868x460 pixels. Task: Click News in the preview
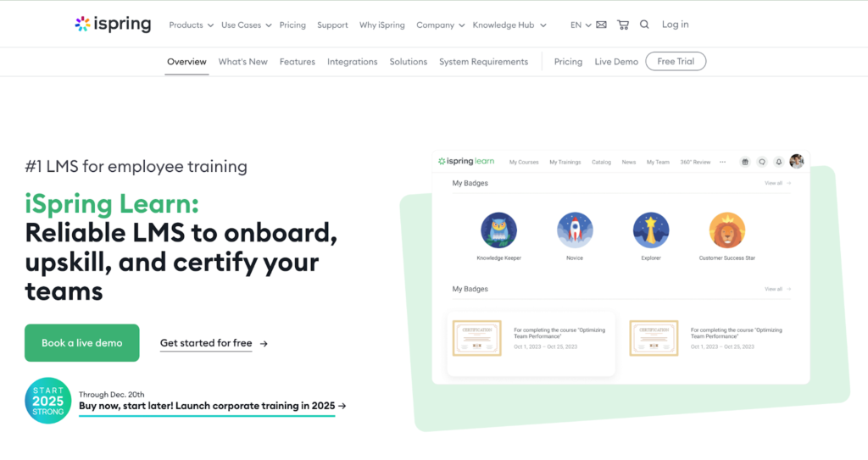[628, 162]
